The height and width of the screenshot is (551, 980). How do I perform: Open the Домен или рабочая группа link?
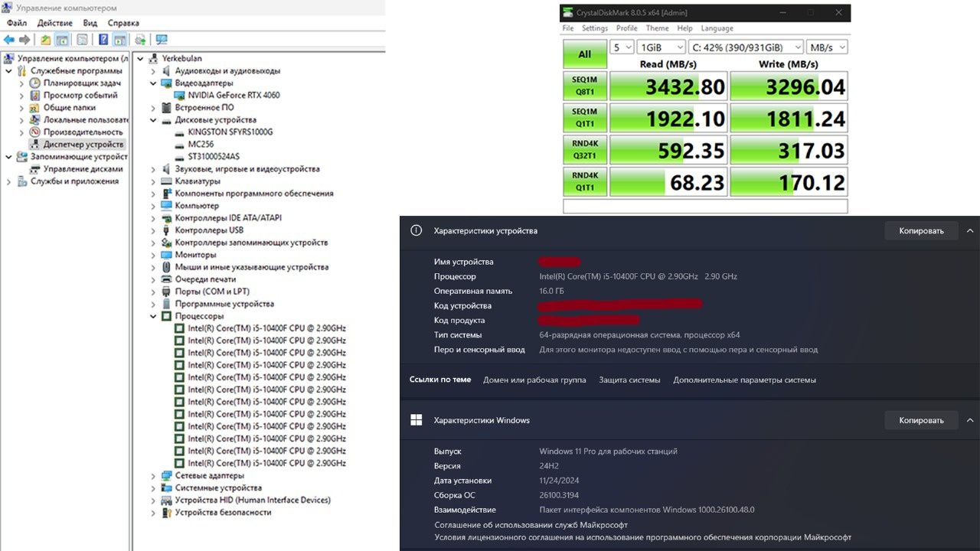[x=534, y=380]
